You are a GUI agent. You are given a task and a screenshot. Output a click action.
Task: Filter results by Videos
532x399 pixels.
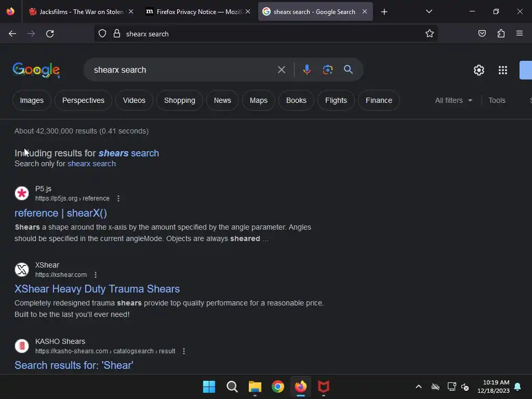click(134, 100)
